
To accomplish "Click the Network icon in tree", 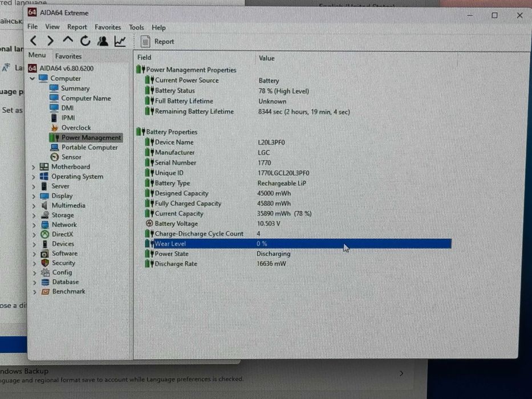I will point(45,225).
